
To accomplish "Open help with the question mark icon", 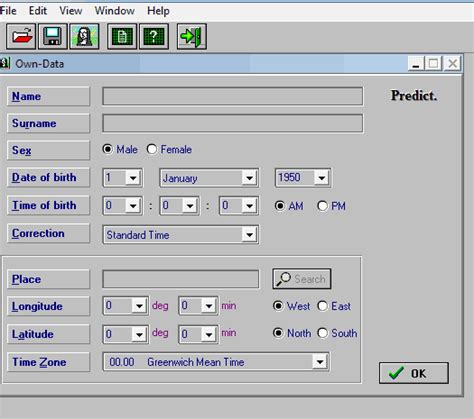I will (x=154, y=36).
